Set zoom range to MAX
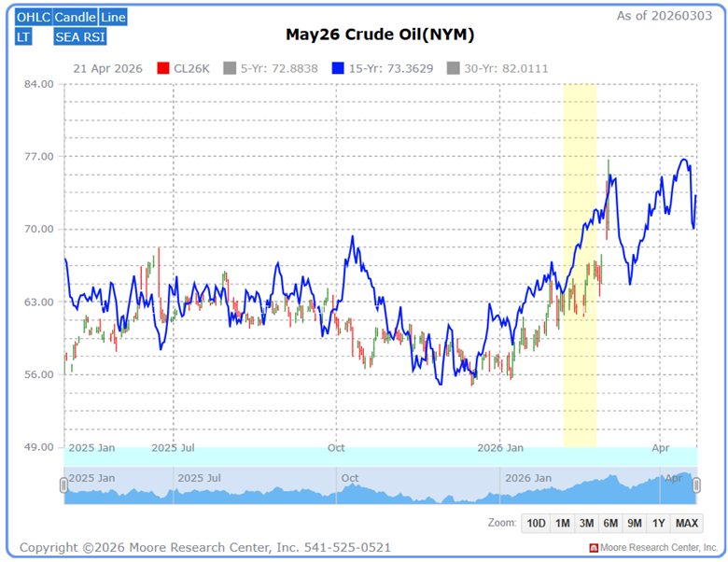 [687, 524]
